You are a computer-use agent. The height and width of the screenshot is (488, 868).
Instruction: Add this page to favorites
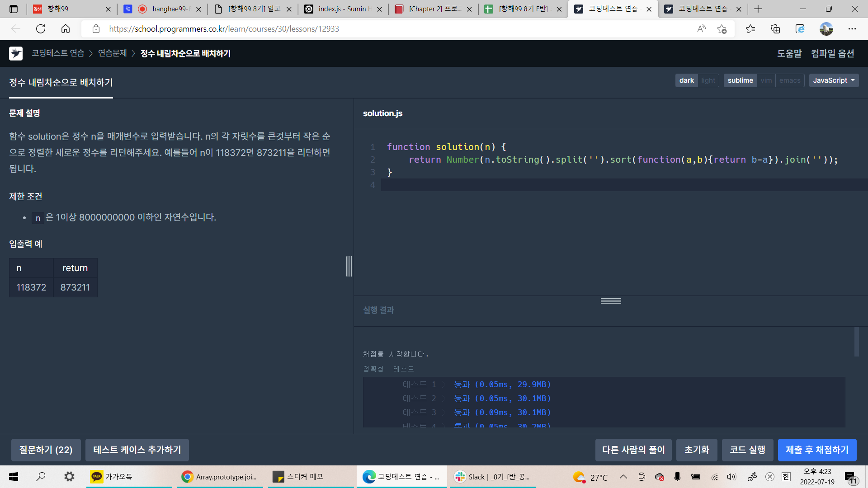point(722,29)
